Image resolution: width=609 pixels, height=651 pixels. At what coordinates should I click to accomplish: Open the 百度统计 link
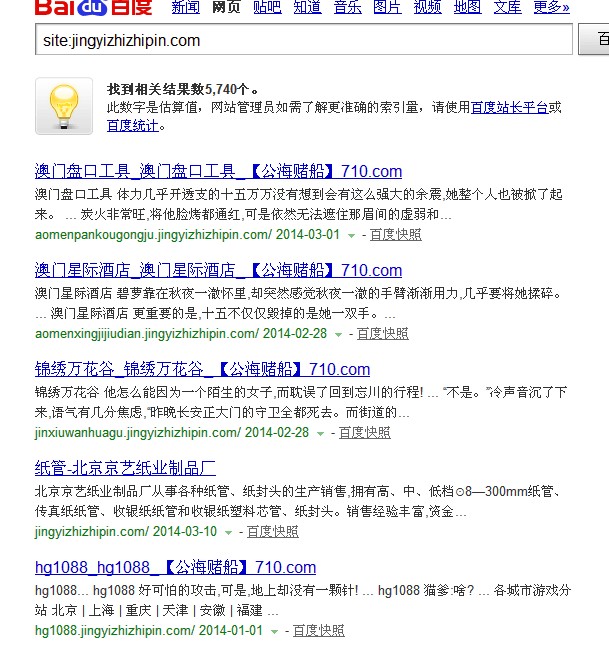[x=133, y=125]
